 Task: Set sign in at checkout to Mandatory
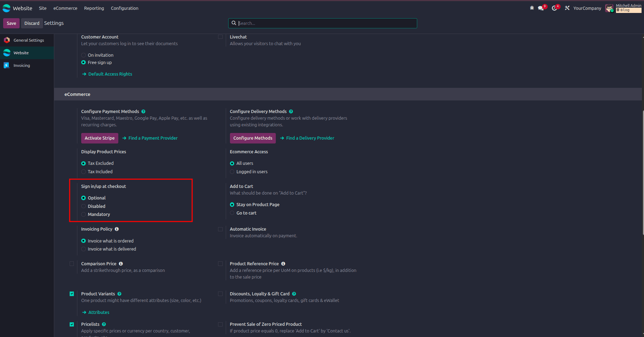[x=83, y=215]
